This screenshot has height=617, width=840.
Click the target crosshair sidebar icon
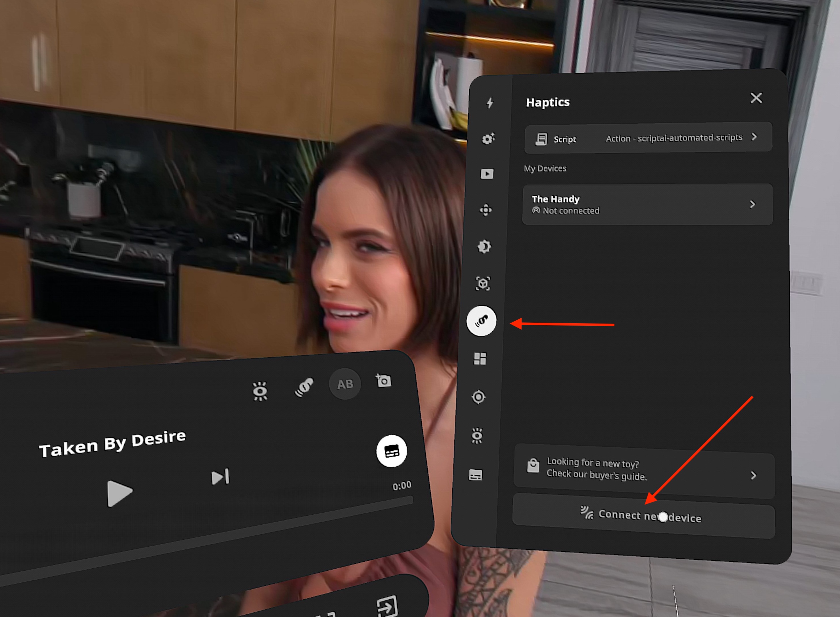click(478, 397)
